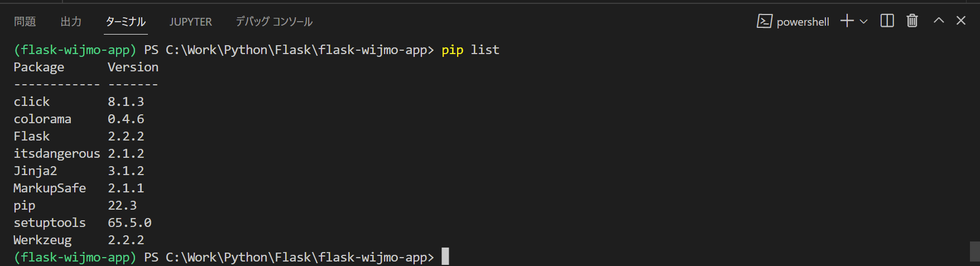Click the Werkzeug package row

point(79,240)
